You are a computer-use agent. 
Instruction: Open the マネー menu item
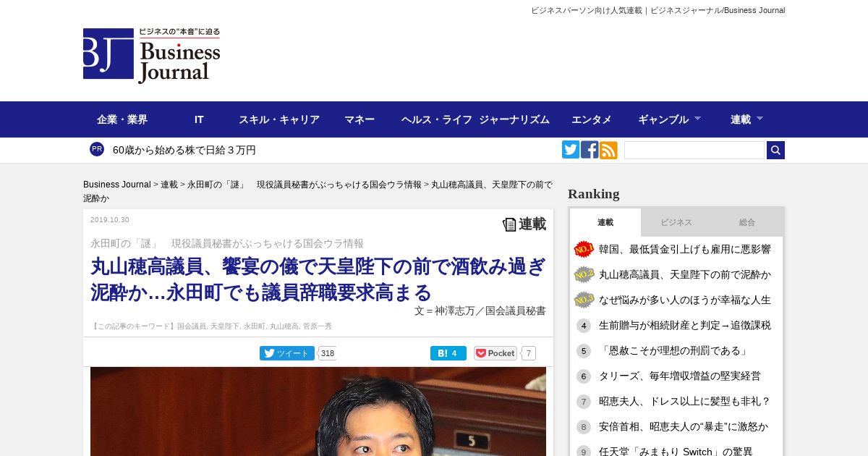click(x=359, y=119)
